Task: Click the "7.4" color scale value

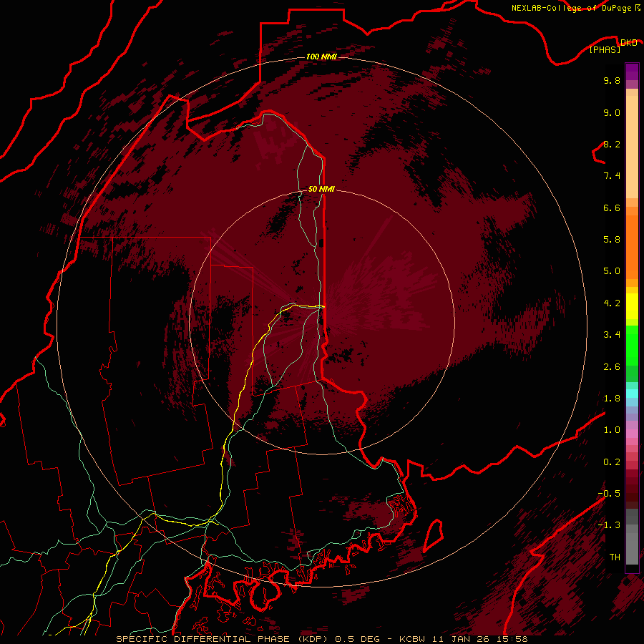Action: (x=612, y=176)
